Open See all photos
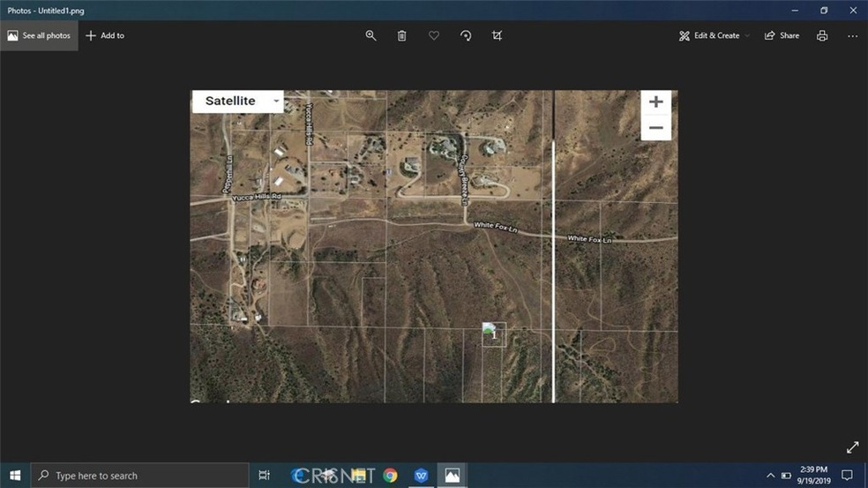The height and width of the screenshot is (488, 868). coord(39,35)
